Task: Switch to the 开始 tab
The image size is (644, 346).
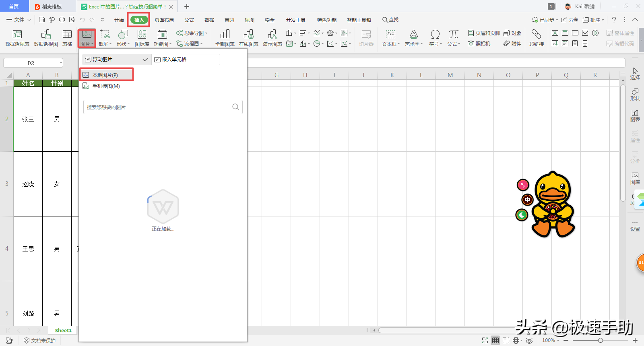Action: click(x=119, y=20)
